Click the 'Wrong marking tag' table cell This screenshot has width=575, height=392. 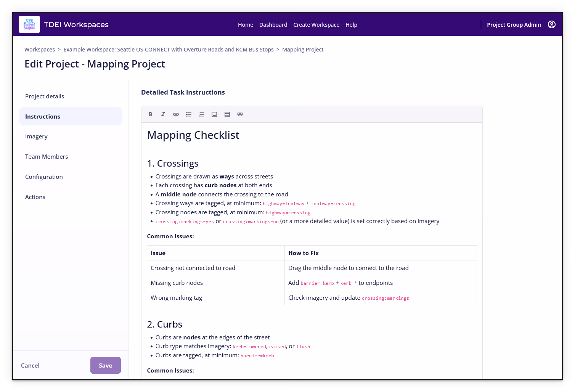[216, 297]
